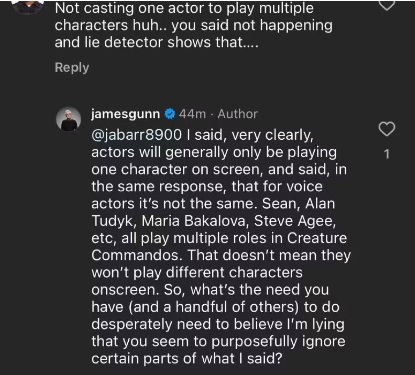This screenshot has height=375, width=415.
Task: Open jamesgunn's profile picture
Action: click(x=69, y=119)
